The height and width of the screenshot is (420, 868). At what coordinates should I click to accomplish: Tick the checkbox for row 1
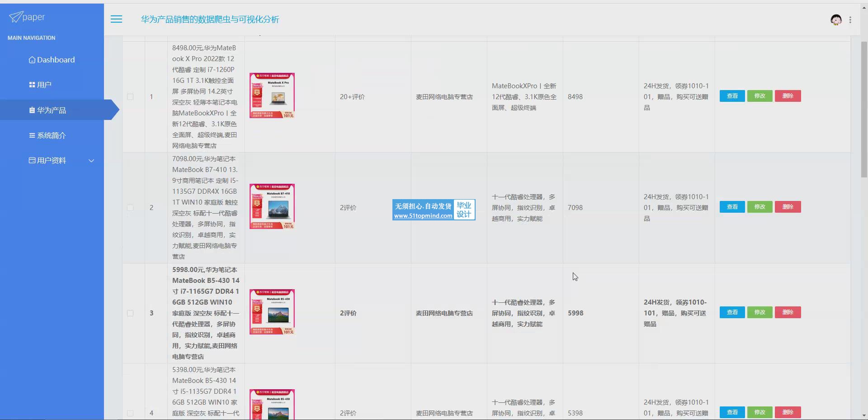(x=130, y=97)
